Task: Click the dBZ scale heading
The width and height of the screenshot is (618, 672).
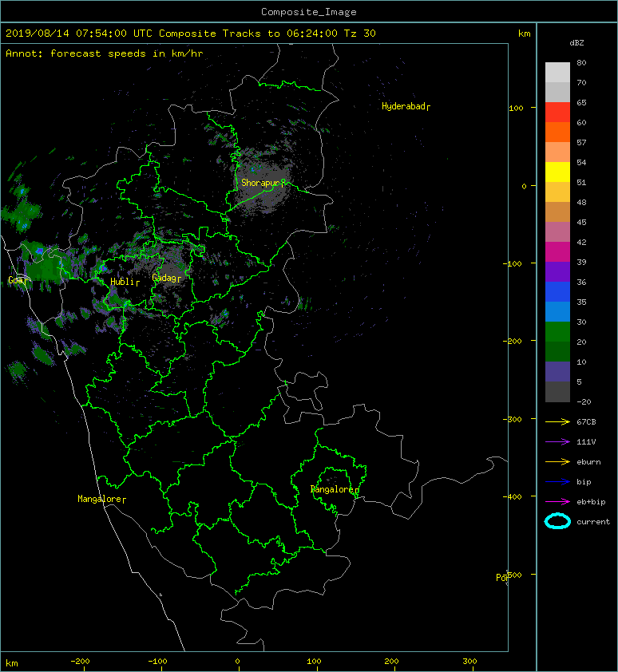Action: coord(576,43)
